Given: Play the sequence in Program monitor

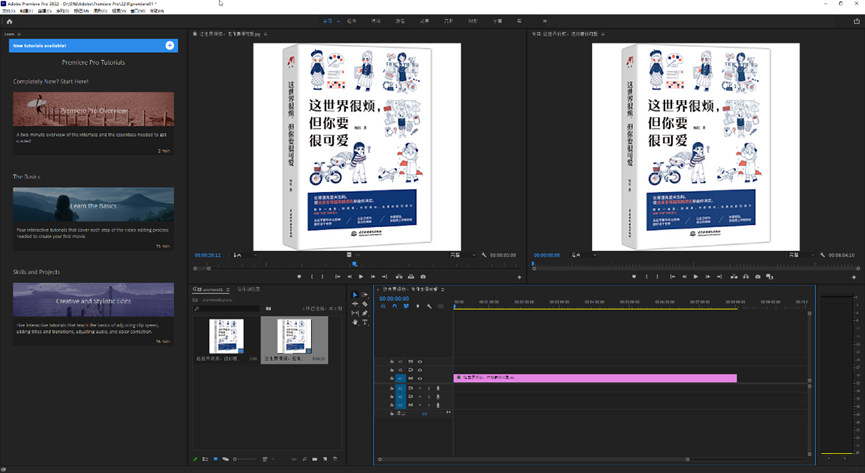Looking at the screenshot, I should pyautogui.click(x=696, y=277).
